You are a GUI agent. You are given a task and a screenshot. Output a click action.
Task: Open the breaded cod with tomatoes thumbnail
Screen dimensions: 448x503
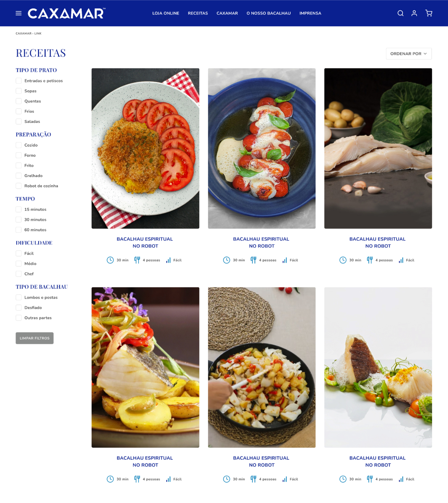(145, 148)
